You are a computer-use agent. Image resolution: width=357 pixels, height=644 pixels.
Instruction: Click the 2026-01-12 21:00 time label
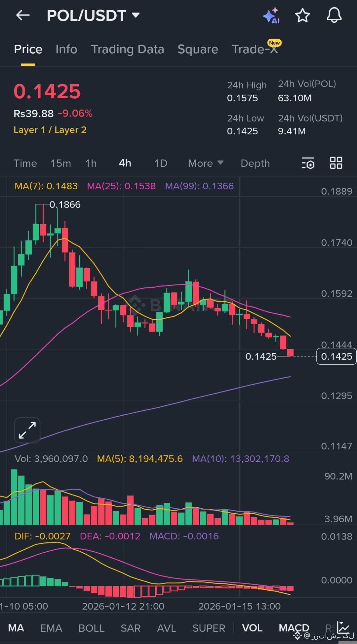click(x=123, y=606)
